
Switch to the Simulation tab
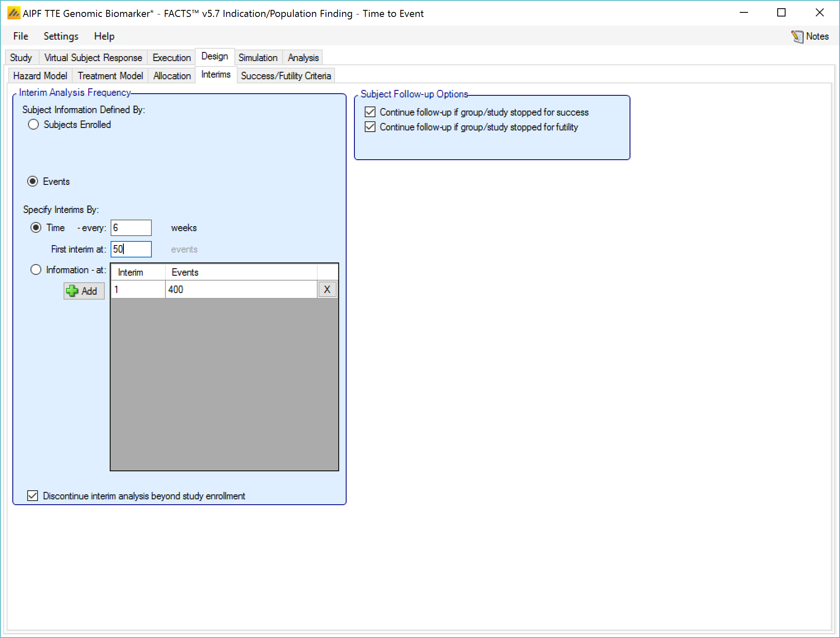(x=258, y=58)
